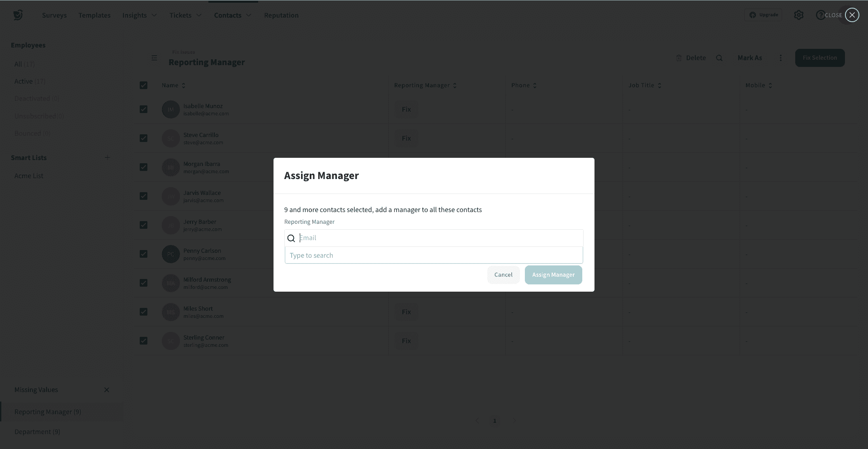The width and height of the screenshot is (868, 449).
Task: Open the three-dot more options menu
Action: click(780, 58)
